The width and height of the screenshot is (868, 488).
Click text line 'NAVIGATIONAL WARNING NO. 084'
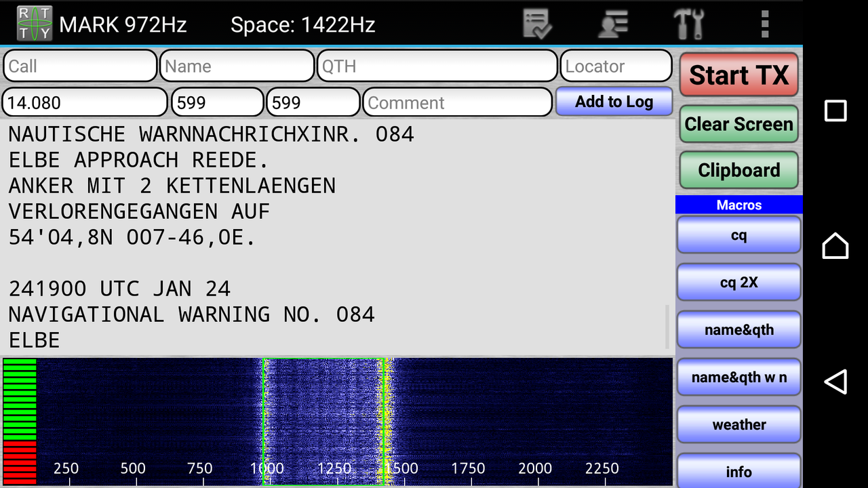(x=191, y=314)
